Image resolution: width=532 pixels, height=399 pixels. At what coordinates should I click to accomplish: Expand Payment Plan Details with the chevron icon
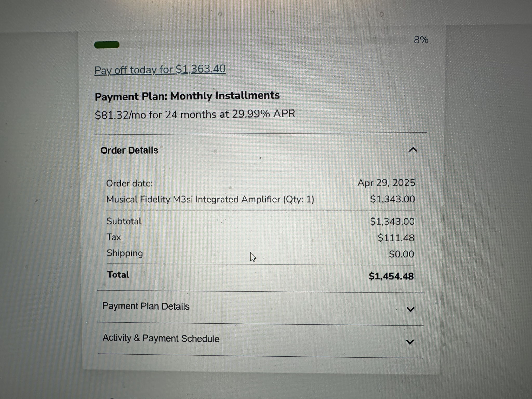coord(410,309)
